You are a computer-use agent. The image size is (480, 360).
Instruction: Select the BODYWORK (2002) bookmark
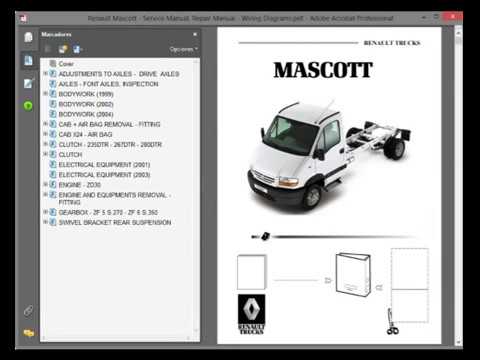pos(86,104)
